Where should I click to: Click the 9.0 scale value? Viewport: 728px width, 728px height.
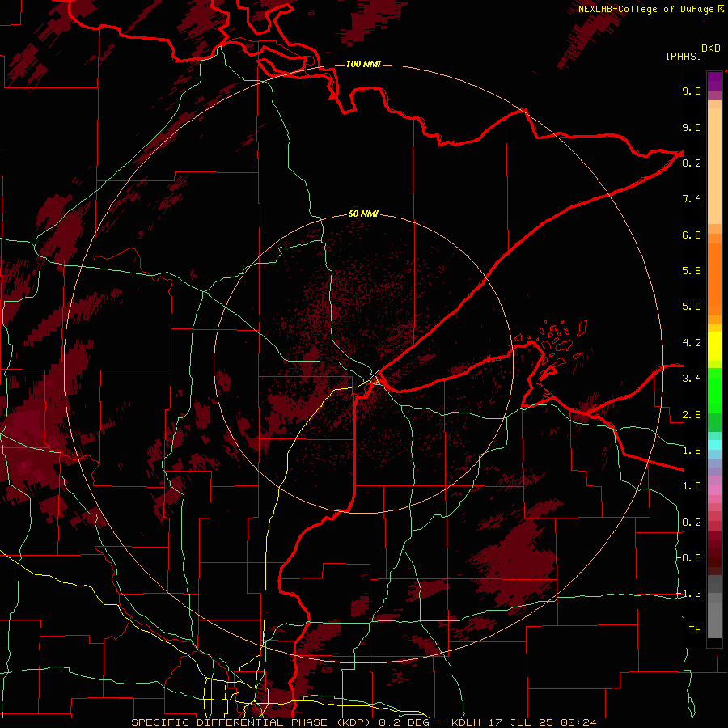[692, 127]
